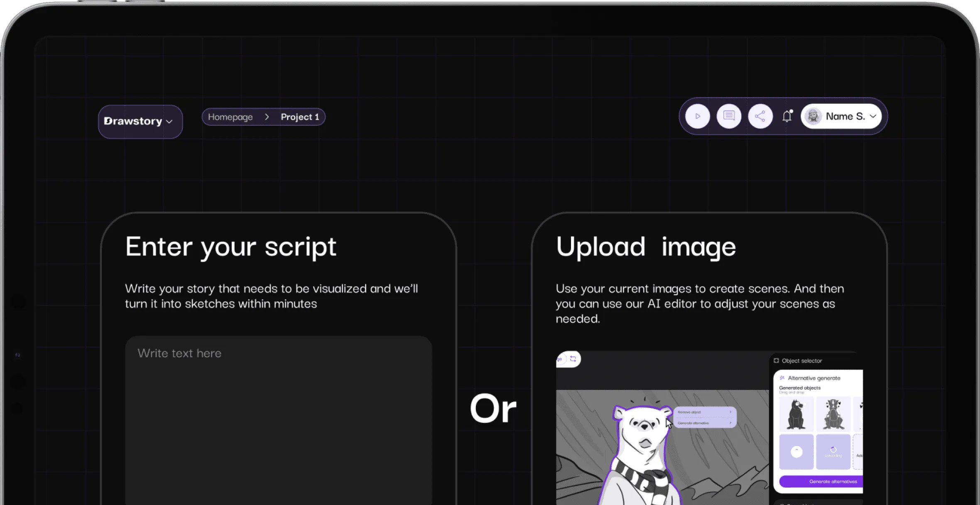Select the first generated dog thumbnail
This screenshot has height=505, width=980.
pos(796,414)
